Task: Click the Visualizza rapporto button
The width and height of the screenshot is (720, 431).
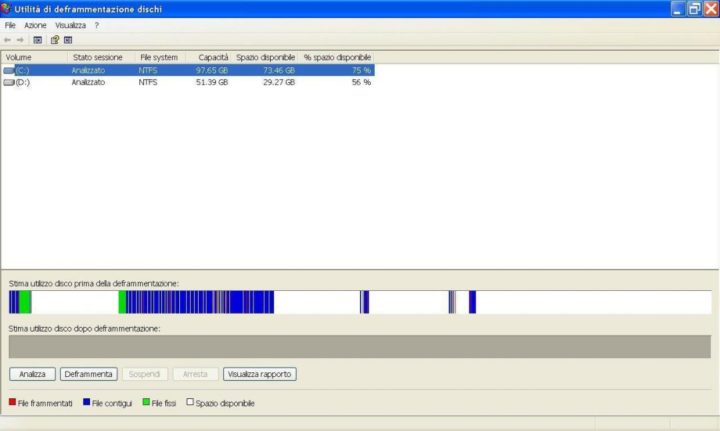Action: coord(259,374)
